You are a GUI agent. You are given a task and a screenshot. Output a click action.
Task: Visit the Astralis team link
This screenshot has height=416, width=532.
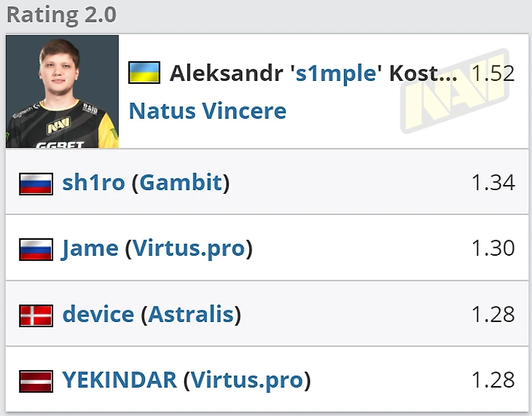[191, 315]
